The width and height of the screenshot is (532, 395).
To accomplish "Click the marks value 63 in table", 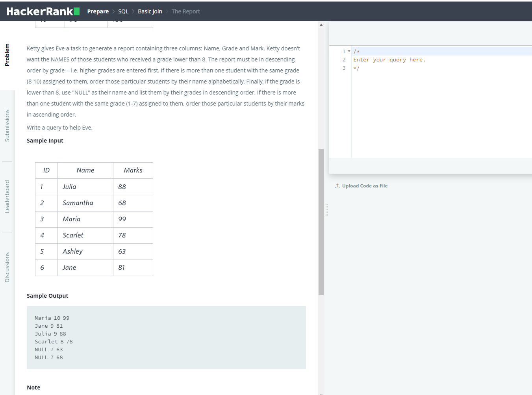I will pos(133,252).
